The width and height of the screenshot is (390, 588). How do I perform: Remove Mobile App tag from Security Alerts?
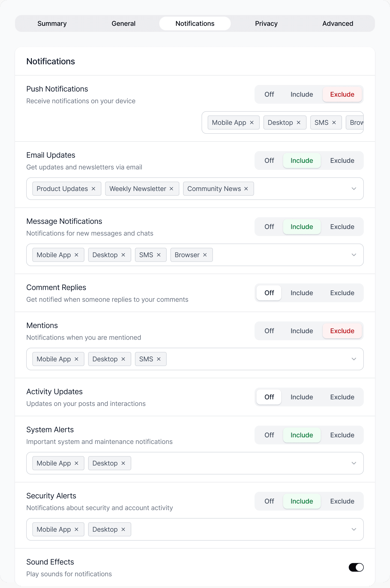tap(76, 530)
